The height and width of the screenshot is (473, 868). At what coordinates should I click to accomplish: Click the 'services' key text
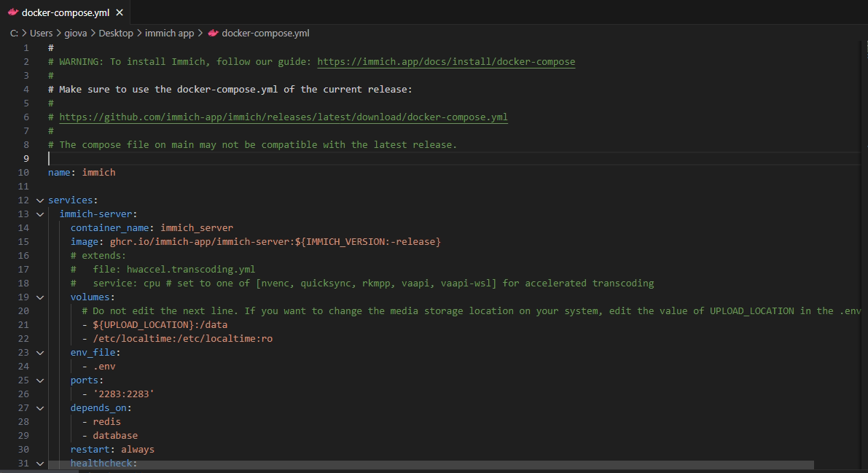(70, 200)
